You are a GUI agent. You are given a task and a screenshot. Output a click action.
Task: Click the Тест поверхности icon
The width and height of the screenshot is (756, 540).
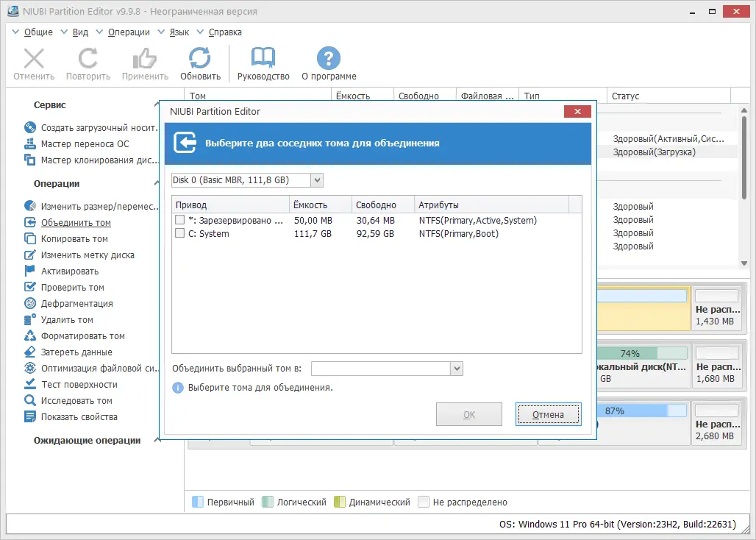pos(30,384)
